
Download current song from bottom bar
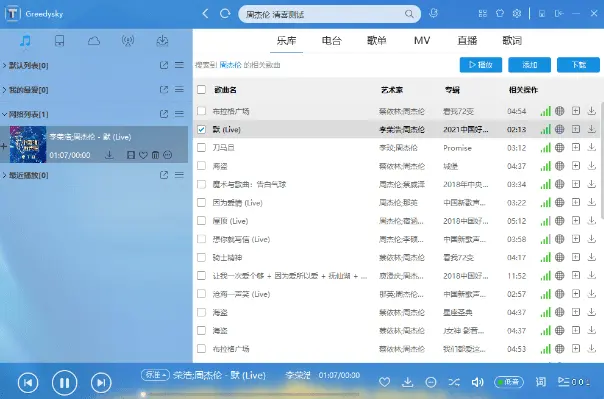[x=408, y=382]
